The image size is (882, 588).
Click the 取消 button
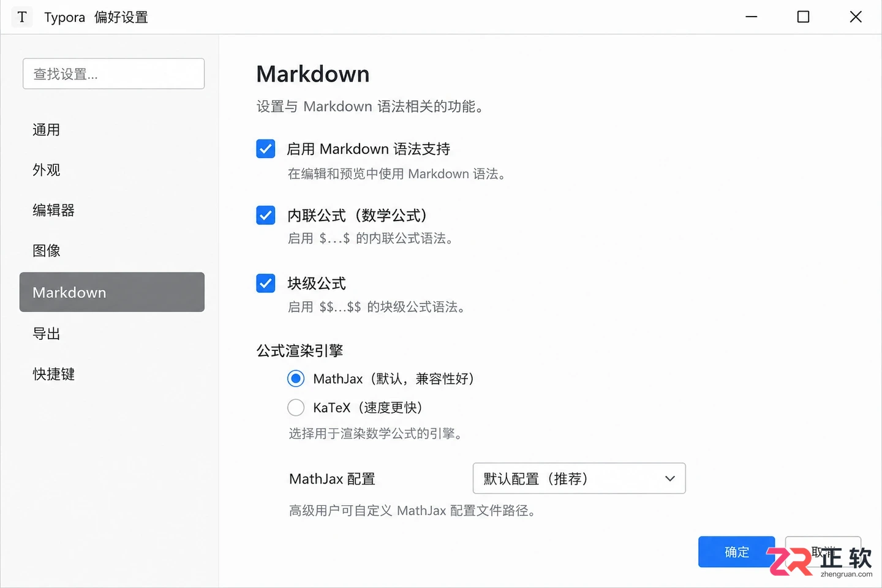tap(823, 552)
